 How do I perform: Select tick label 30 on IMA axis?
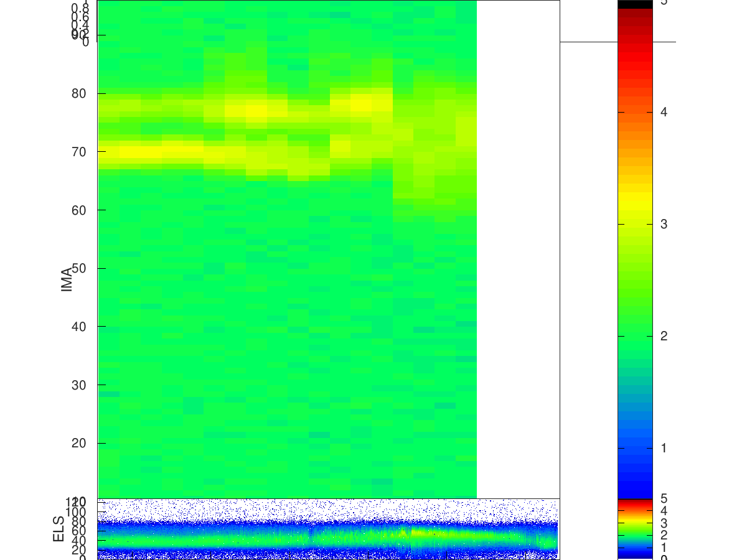pyautogui.click(x=79, y=385)
